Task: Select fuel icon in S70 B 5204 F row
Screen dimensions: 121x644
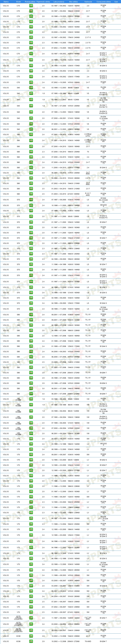Action: pos(31,222)
